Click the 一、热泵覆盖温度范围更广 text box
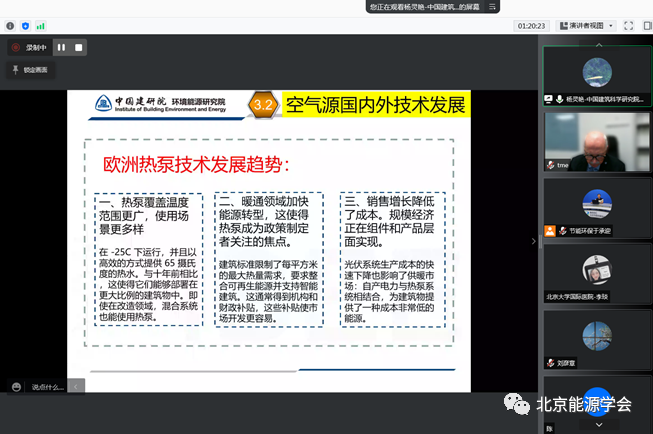 [x=149, y=259]
